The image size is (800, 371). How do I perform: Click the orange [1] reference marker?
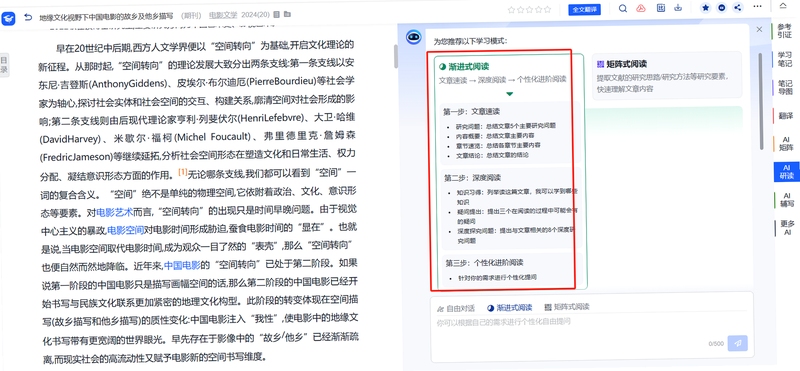183,172
